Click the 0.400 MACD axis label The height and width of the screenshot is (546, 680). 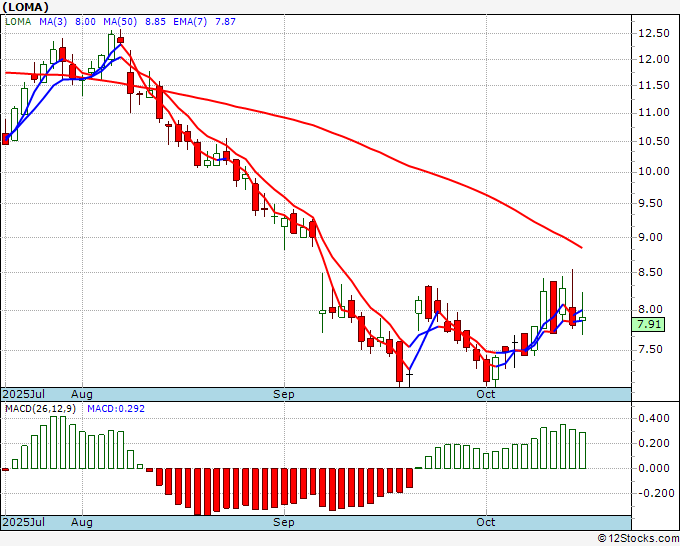tap(654, 418)
